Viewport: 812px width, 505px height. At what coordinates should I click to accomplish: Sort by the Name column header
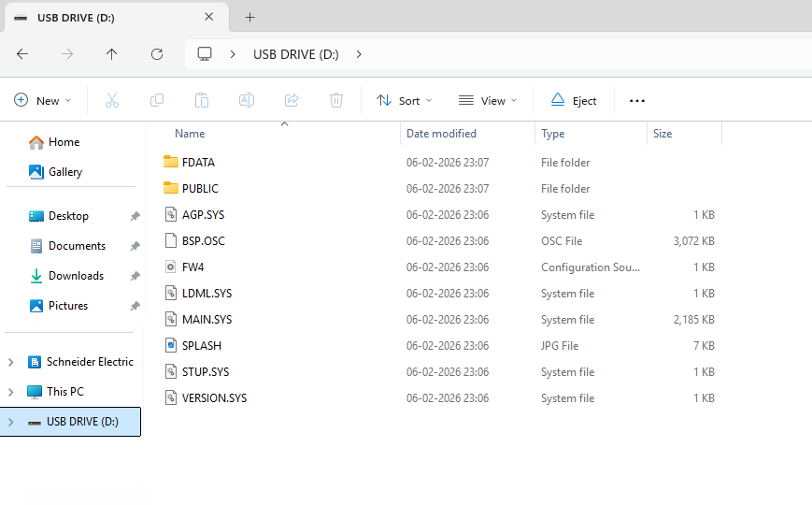190,134
